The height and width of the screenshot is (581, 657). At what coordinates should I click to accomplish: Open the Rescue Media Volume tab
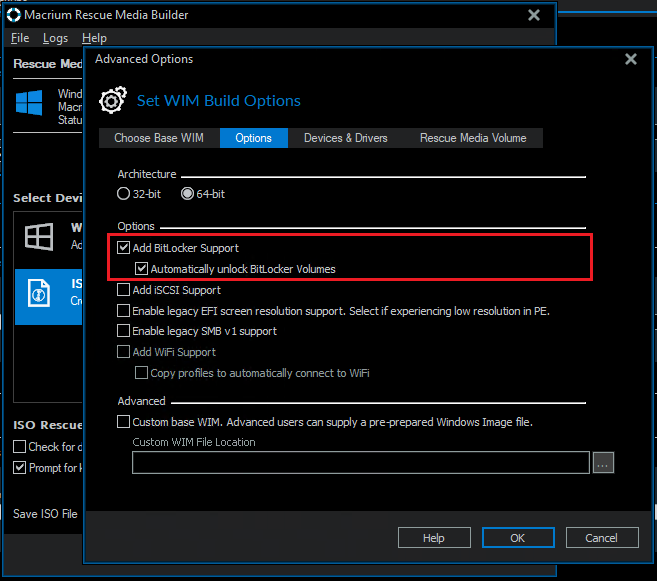tap(473, 138)
